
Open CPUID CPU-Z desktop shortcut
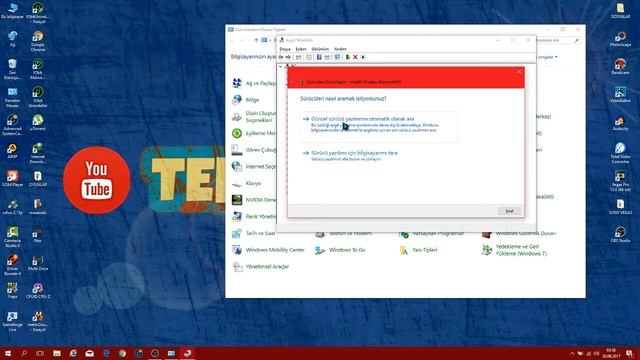tap(38, 290)
